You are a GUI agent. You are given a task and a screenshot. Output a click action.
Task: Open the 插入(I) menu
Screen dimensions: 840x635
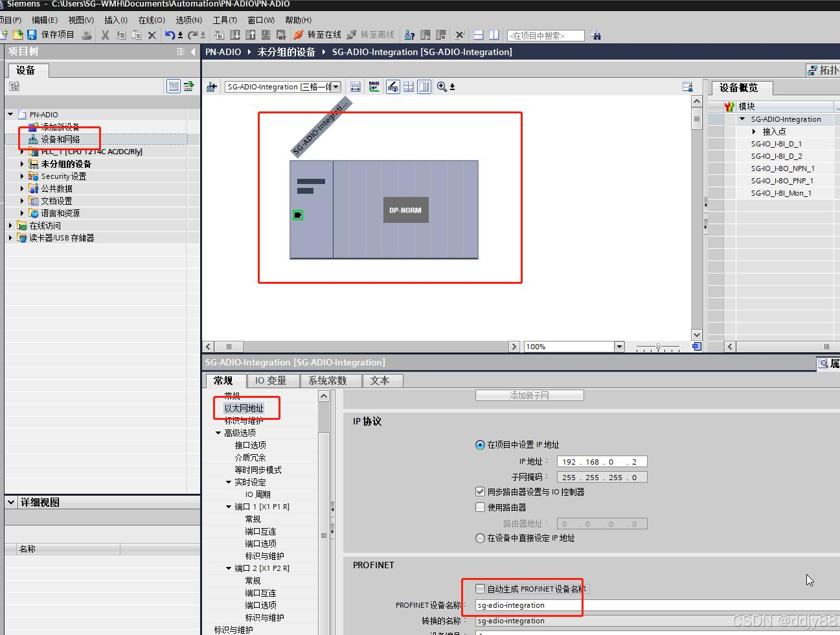pyautogui.click(x=116, y=20)
